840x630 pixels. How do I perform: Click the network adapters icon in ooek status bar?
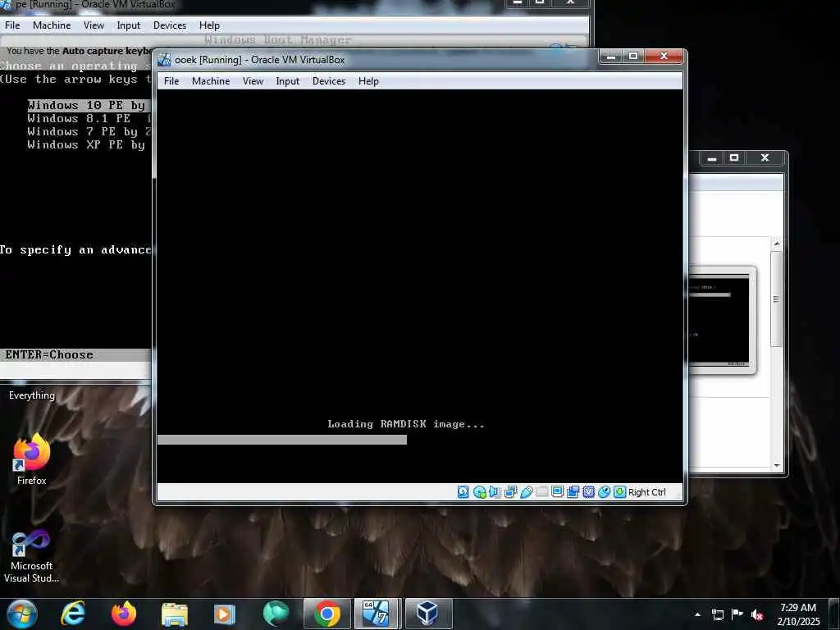point(510,492)
